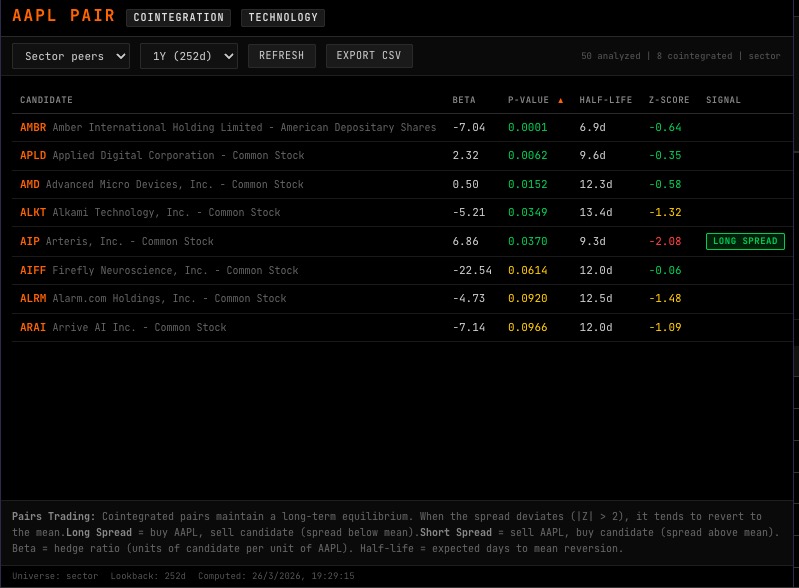The image size is (799, 588).
Task: Click ALRM p-value 0.0920
Action: (527, 299)
